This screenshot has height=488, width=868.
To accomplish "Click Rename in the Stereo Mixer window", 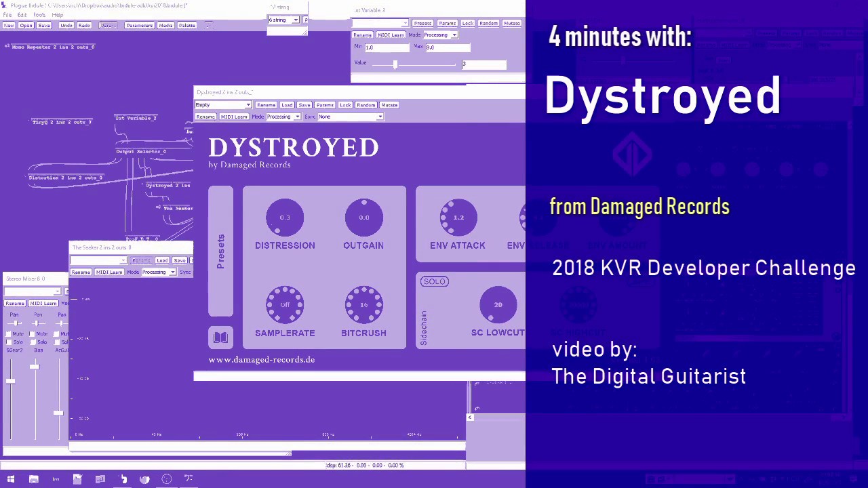I will pos(15,303).
